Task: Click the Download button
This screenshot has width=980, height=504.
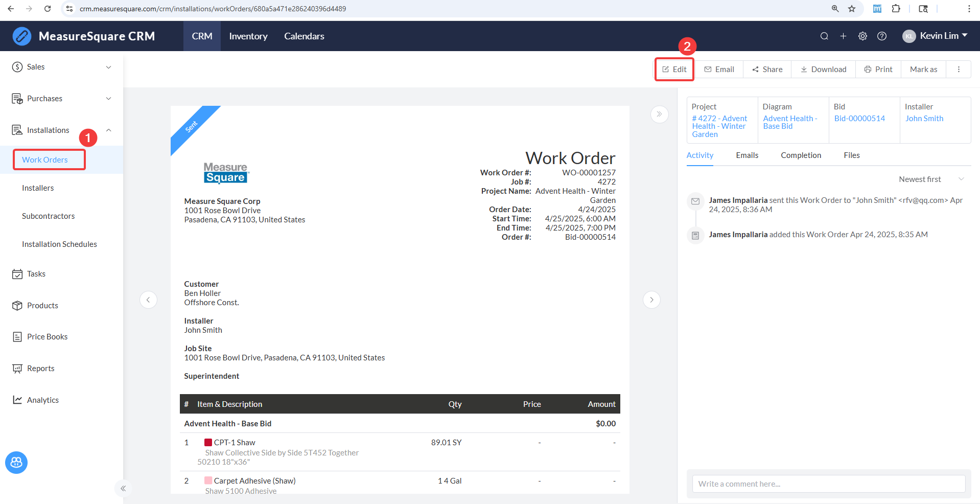Action: click(x=824, y=70)
